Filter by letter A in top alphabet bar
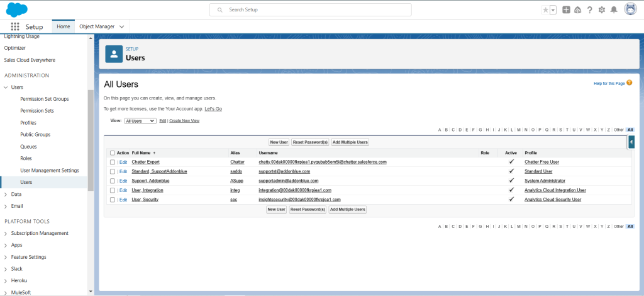Image resolution: width=644 pixels, height=296 pixels. pyautogui.click(x=440, y=130)
